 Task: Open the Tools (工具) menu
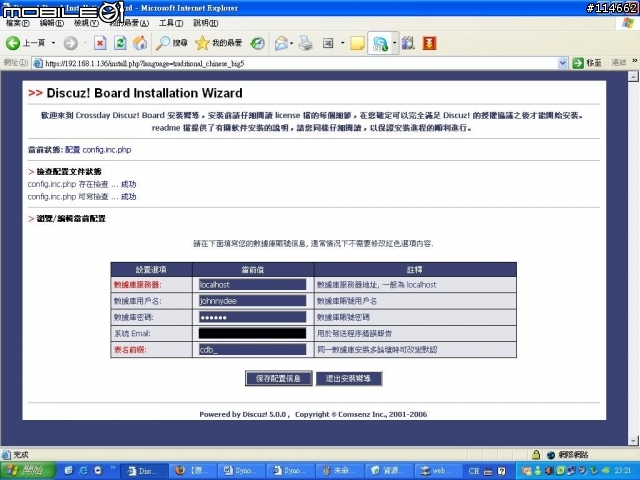coord(171,23)
